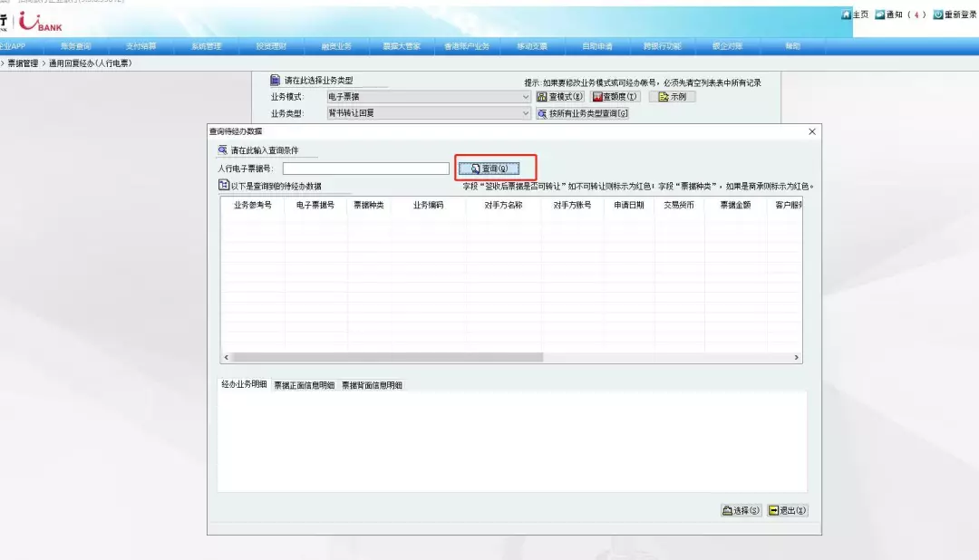The image size is (979, 560).
Task: Open the 通知 notification icon
Action: (879, 14)
